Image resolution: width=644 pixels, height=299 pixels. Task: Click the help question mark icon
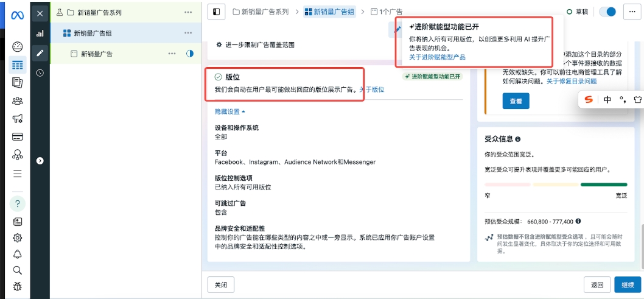[x=17, y=204]
